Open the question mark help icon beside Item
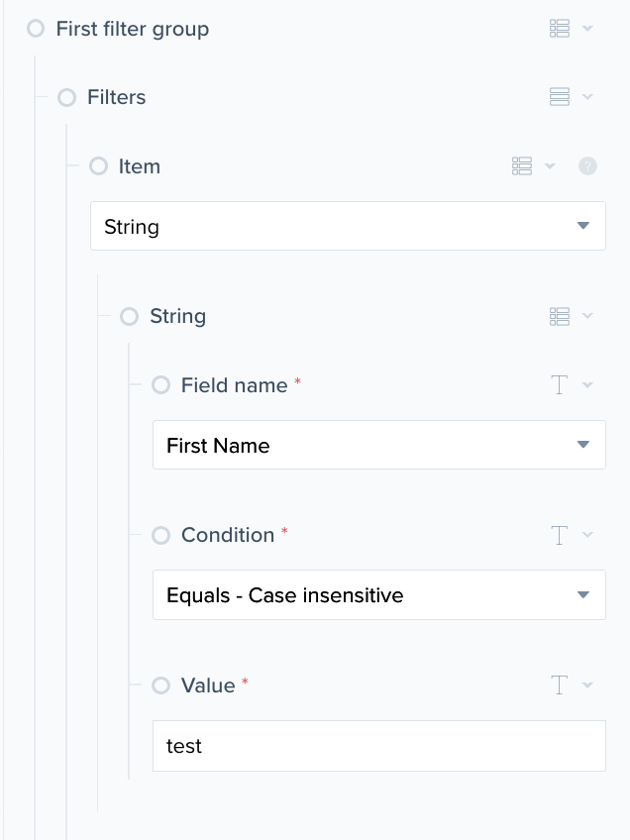Screen dimensions: 630x840 [587, 165]
